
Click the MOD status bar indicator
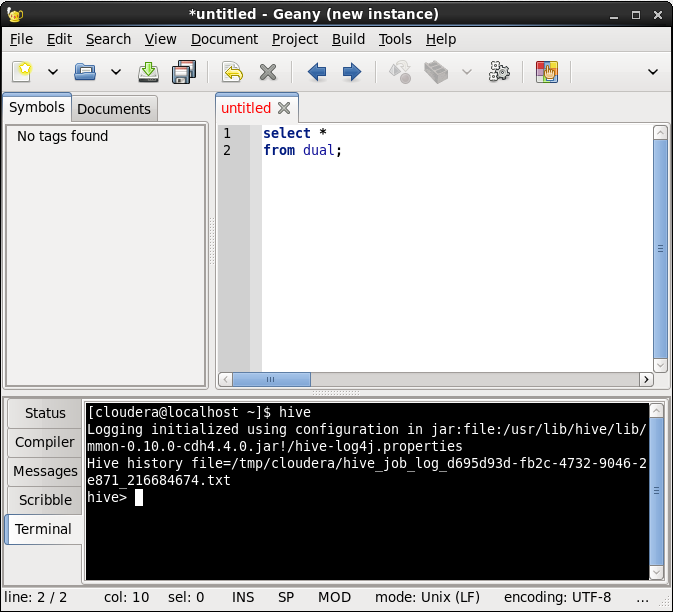coord(334,597)
